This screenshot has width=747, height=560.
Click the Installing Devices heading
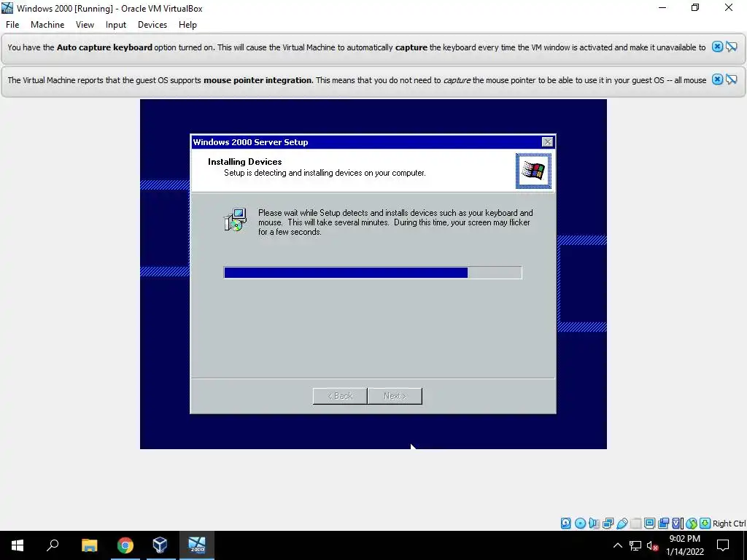pyautogui.click(x=245, y=161)
